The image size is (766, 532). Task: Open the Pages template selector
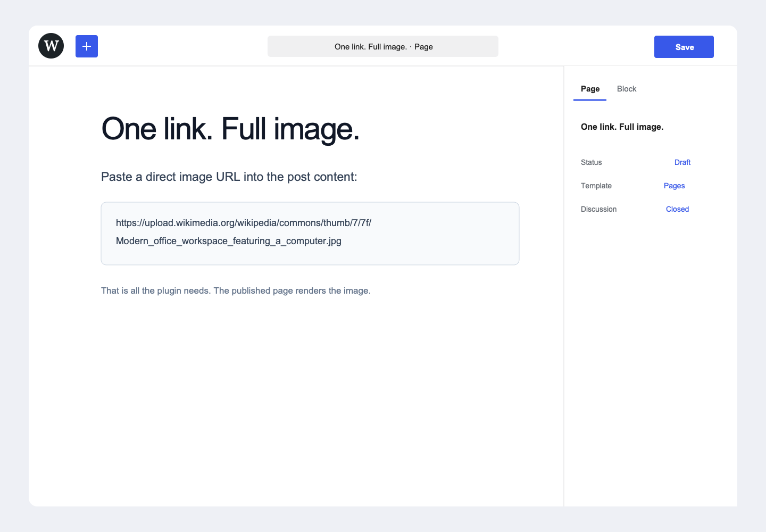674,186
